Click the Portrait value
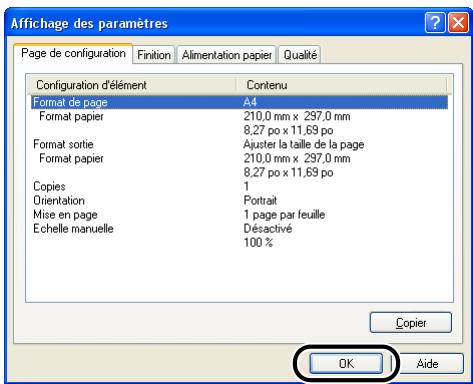 coord(260,200)
